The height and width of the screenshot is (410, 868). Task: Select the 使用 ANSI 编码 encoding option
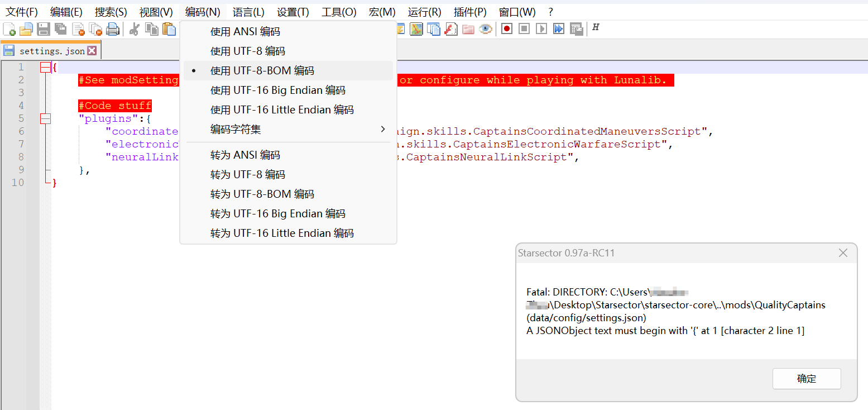(x=245, y=32)
